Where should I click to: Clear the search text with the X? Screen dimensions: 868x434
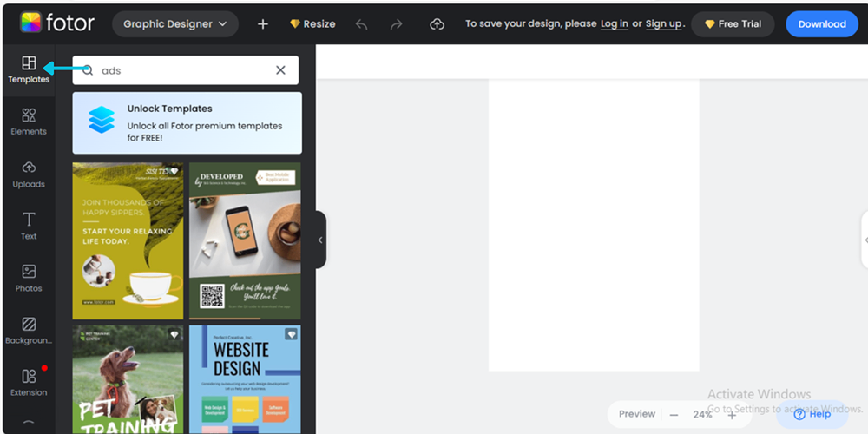[280, 70]
